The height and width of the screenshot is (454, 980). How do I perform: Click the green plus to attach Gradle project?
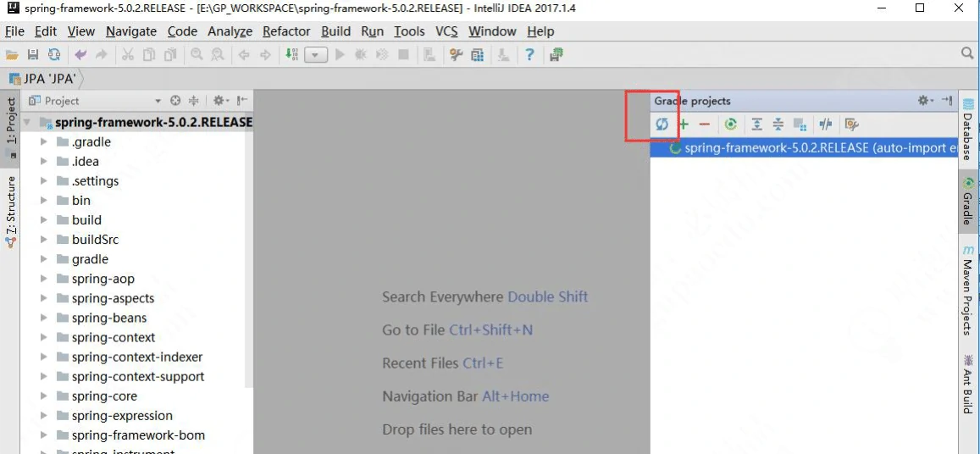684,125
